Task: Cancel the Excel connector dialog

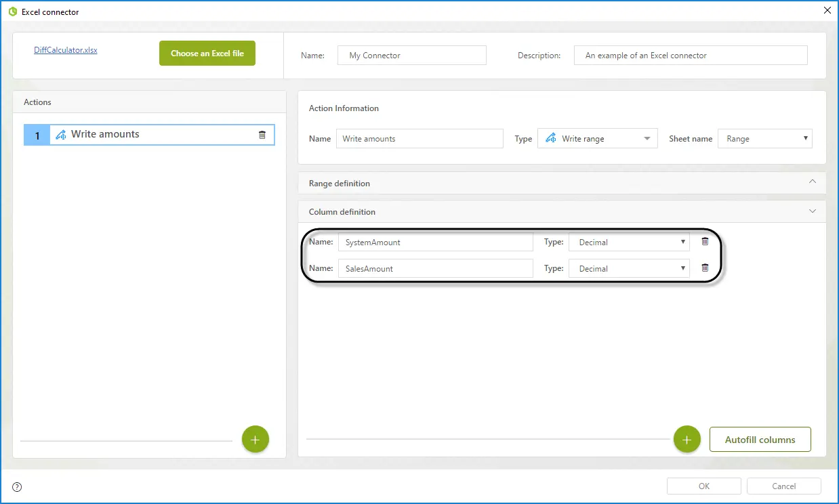Action: click(784, 486)
